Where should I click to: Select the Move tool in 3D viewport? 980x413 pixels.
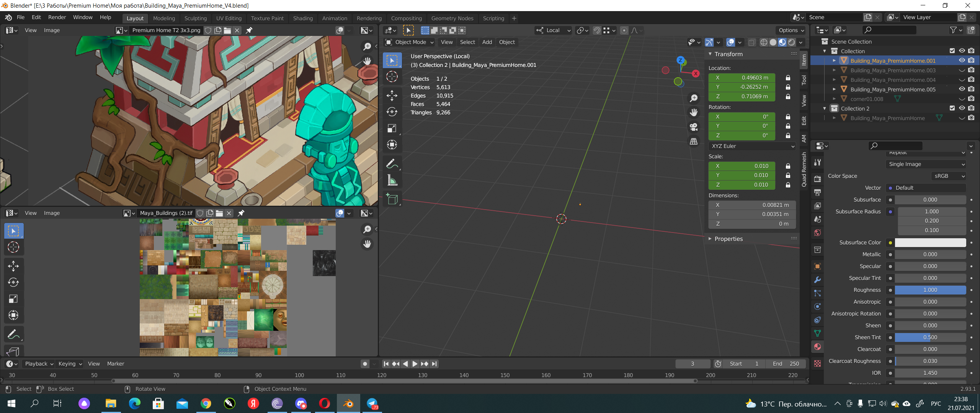392,95
